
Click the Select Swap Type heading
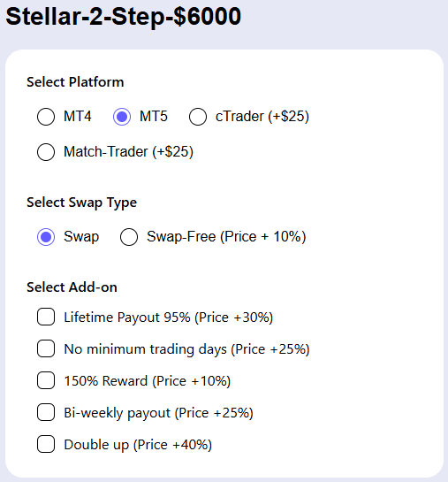tap(81, 203)
